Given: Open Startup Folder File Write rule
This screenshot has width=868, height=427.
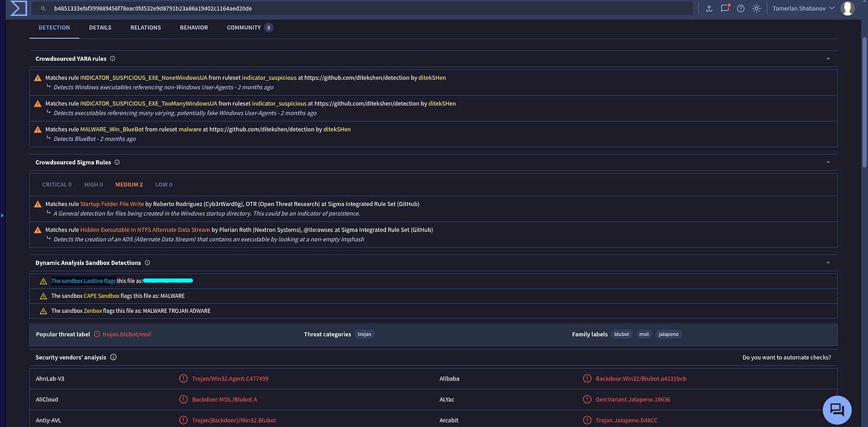Looking at the screenshot, I should pyautogui.click(x=112, y=204).
